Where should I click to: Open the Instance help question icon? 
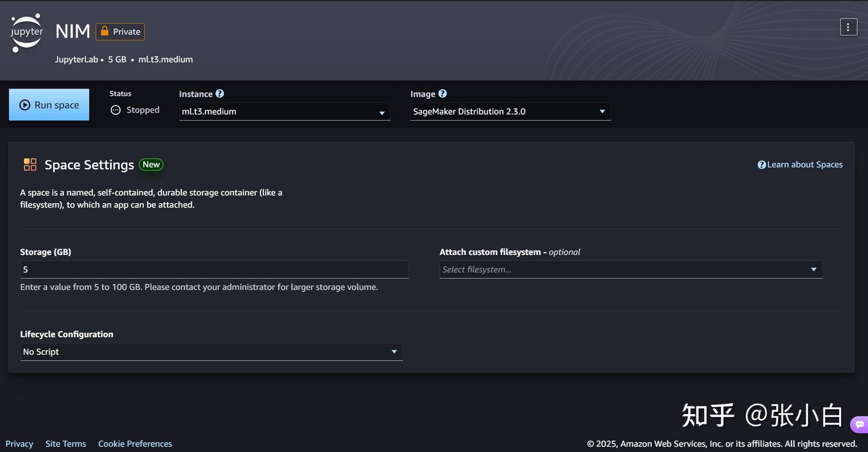tap(219, 93)
